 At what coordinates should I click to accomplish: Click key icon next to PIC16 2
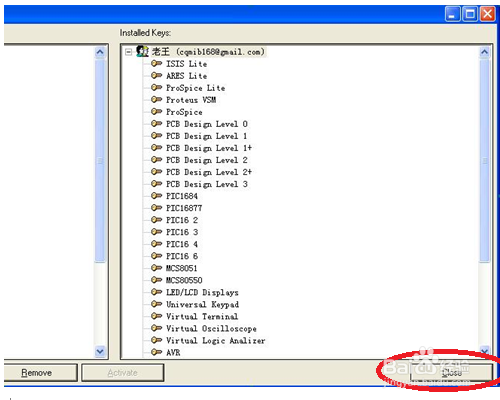pos(156,220)
